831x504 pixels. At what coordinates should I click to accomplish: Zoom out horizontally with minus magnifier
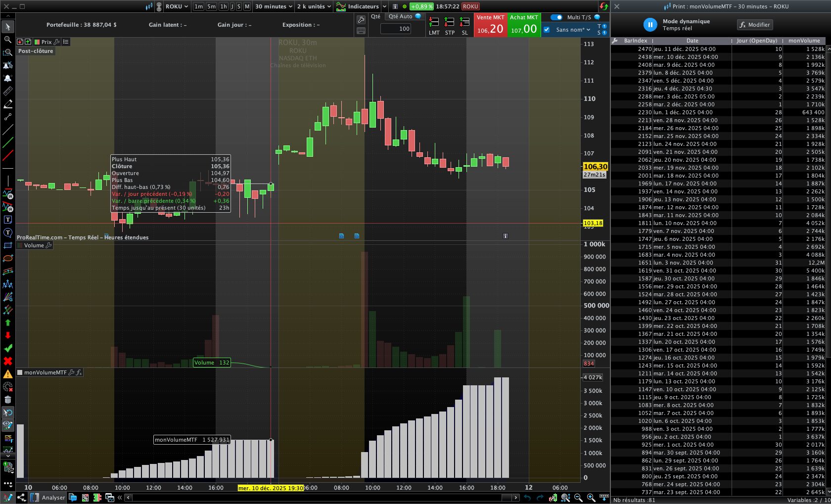[x=578, y=498]
